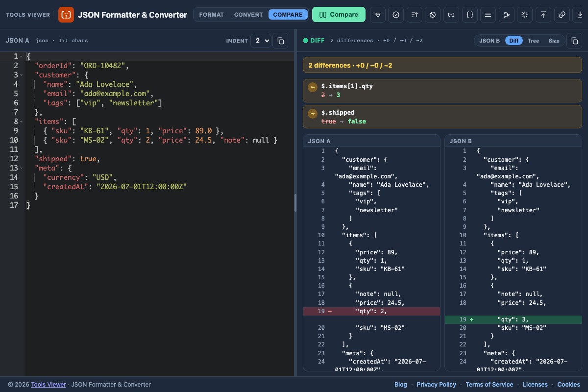
Task: Collapse the "items" fold arrow on line 8
Action: tap(22, 122)
